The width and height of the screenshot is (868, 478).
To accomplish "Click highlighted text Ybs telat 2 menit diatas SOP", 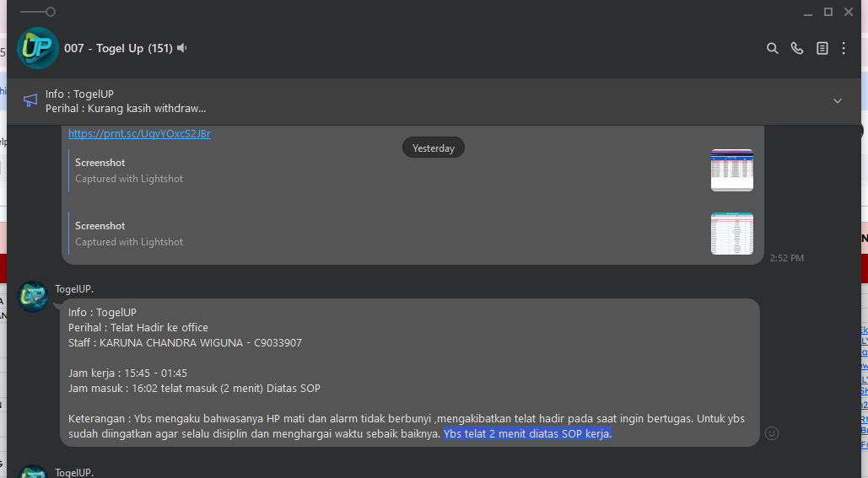I will click(x=527, y=433).
